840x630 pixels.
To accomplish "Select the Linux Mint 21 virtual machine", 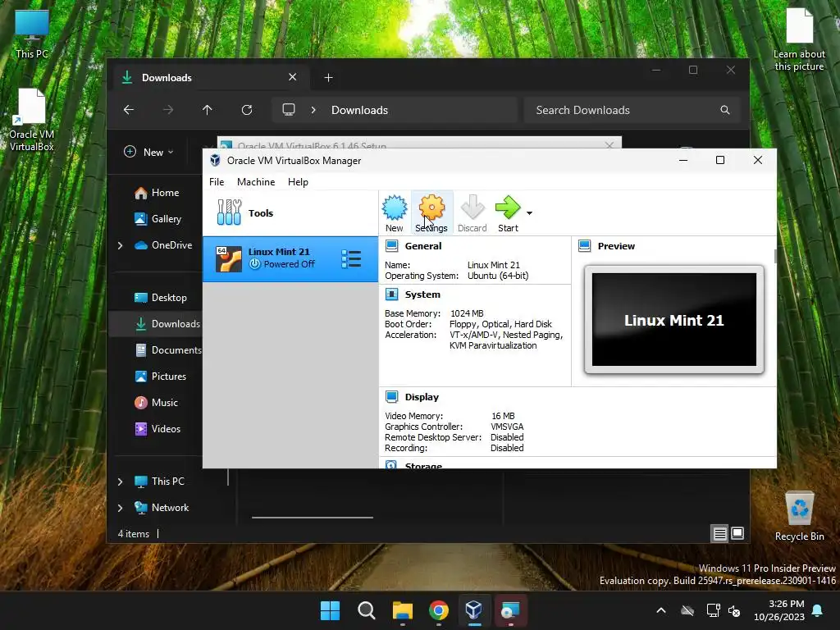I will [x=290, y=258].
